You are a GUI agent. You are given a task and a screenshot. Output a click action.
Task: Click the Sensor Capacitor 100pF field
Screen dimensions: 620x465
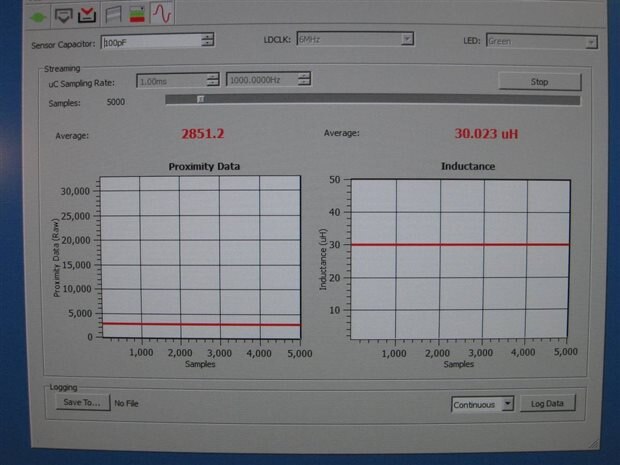click(151, 41)
